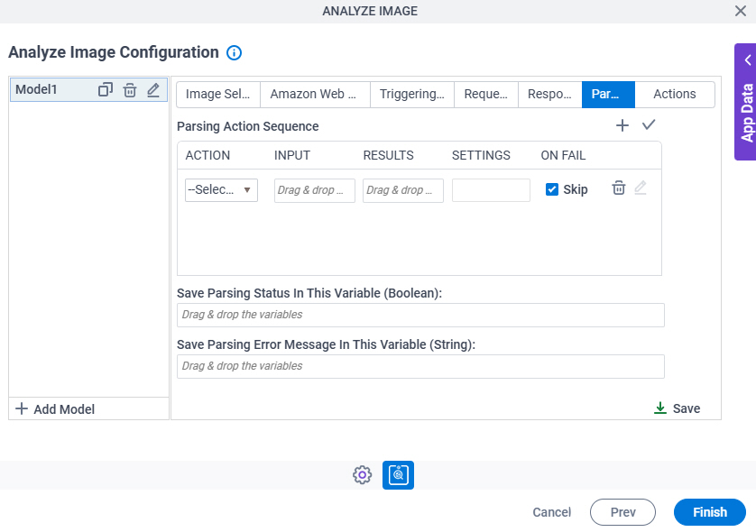This screenshot has height=532, width=756.
Task: Go to the Triggering tab
Action: [411, 94]
